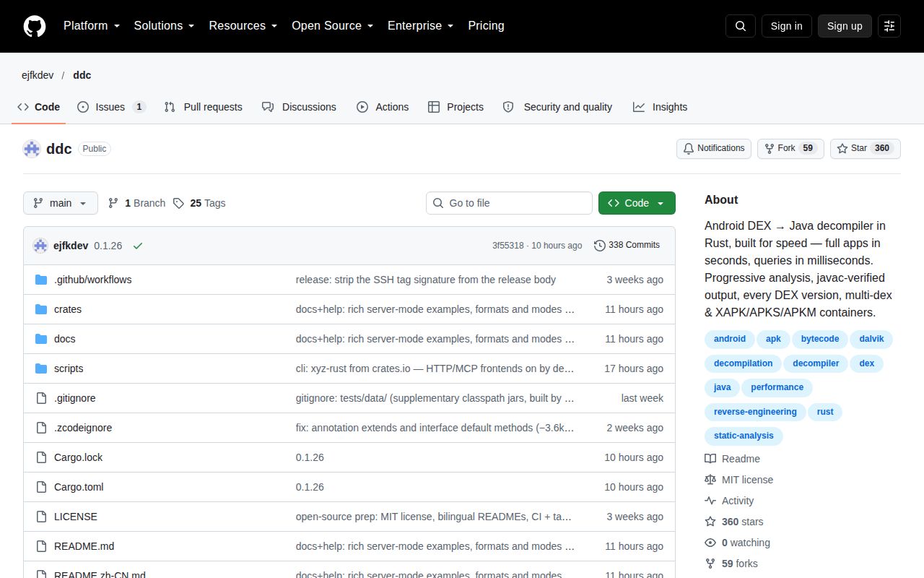This screenshot has height=578, width=924.
Task: Expand the Solutions menu
Action: point(164,26)
